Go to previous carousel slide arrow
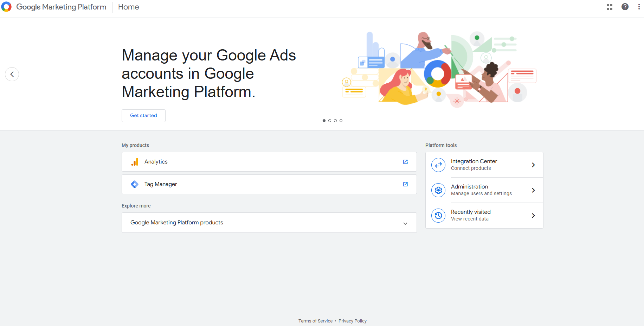 (x=12, y=74)
